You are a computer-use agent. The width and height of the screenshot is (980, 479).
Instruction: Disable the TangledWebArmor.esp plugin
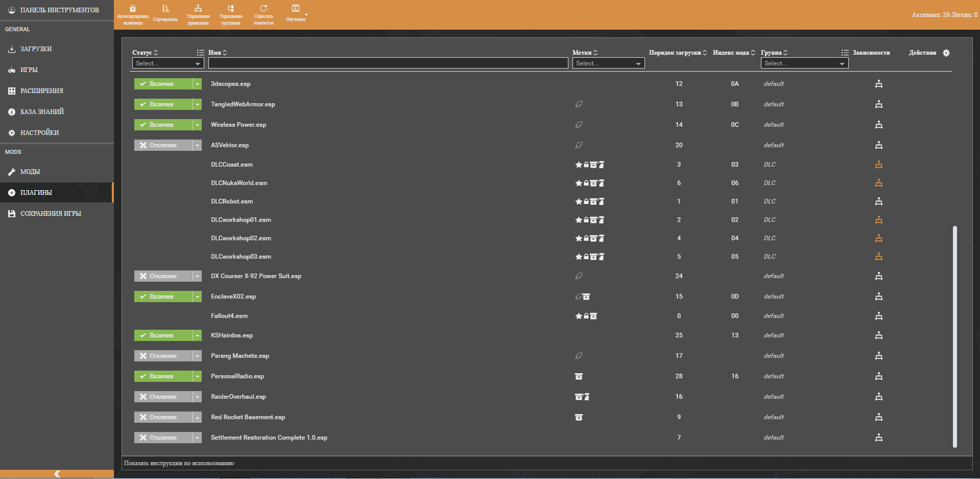click(x=163, y=104)
